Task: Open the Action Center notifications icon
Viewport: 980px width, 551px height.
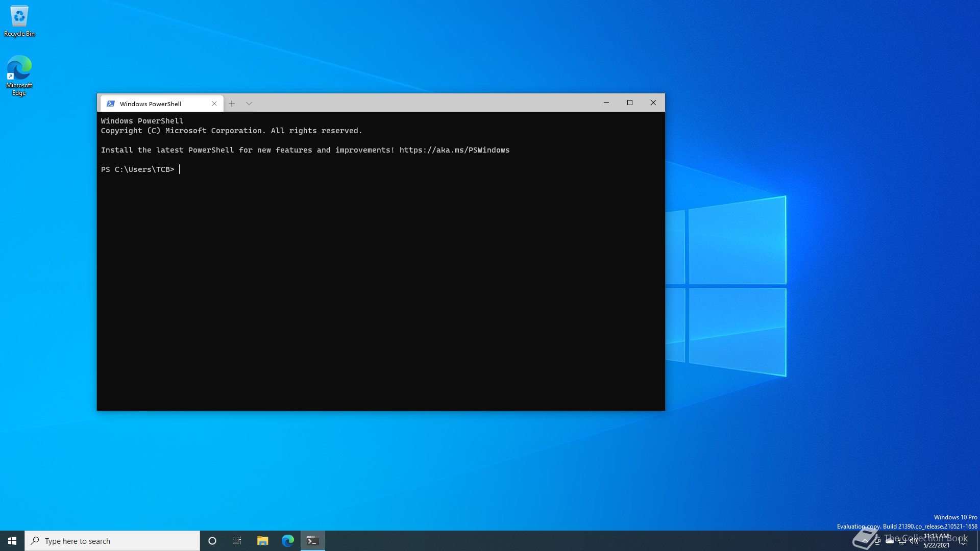Action: (963, 541)
